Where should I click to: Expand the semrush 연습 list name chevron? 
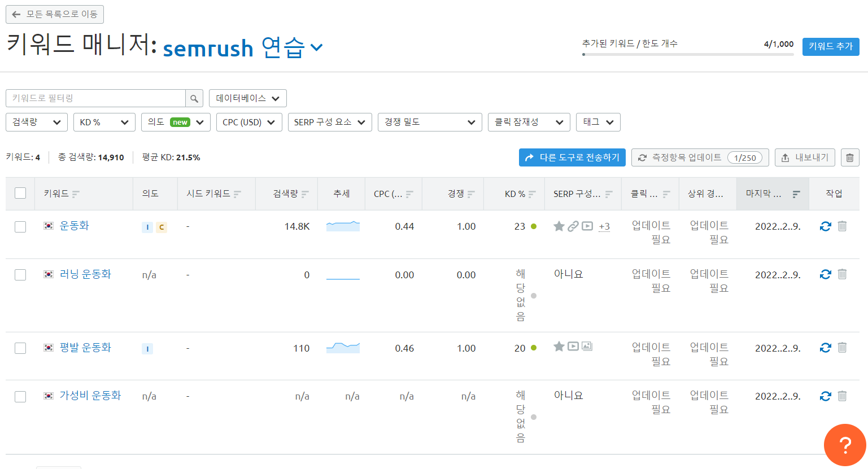tap(317, 48)
